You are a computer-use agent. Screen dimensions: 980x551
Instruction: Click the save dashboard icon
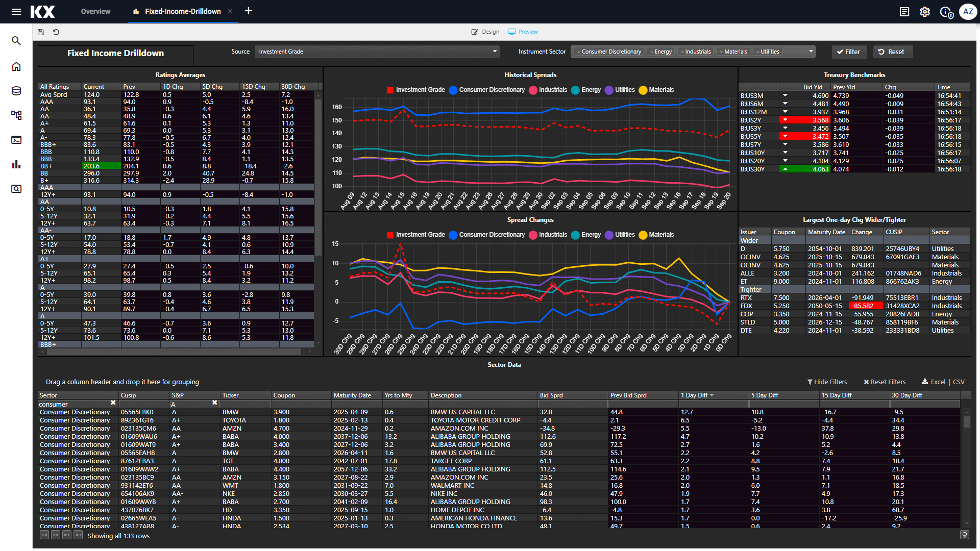(x=41, y=32)
